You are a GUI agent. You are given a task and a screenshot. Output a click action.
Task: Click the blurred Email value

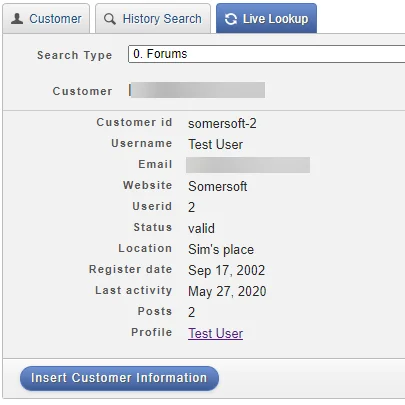(248, 165)
